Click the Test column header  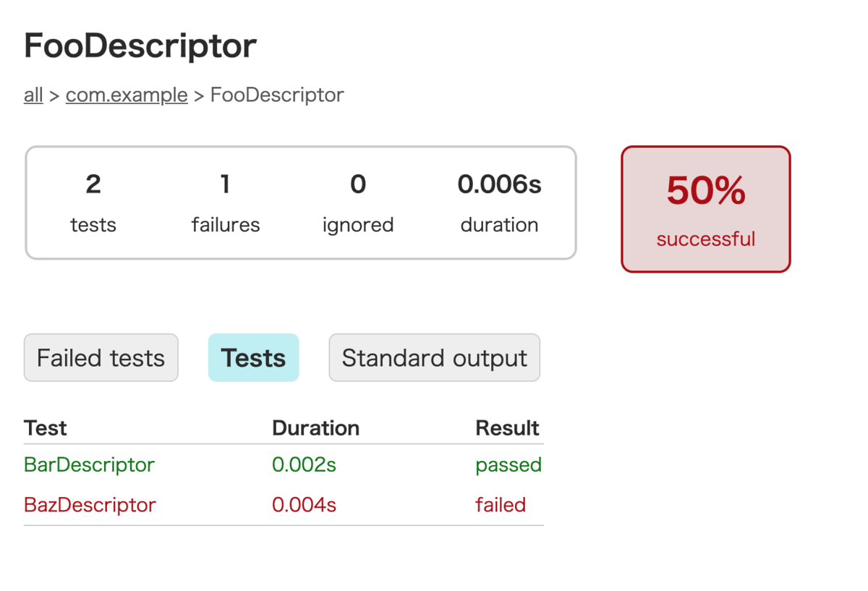pos(46,428)
